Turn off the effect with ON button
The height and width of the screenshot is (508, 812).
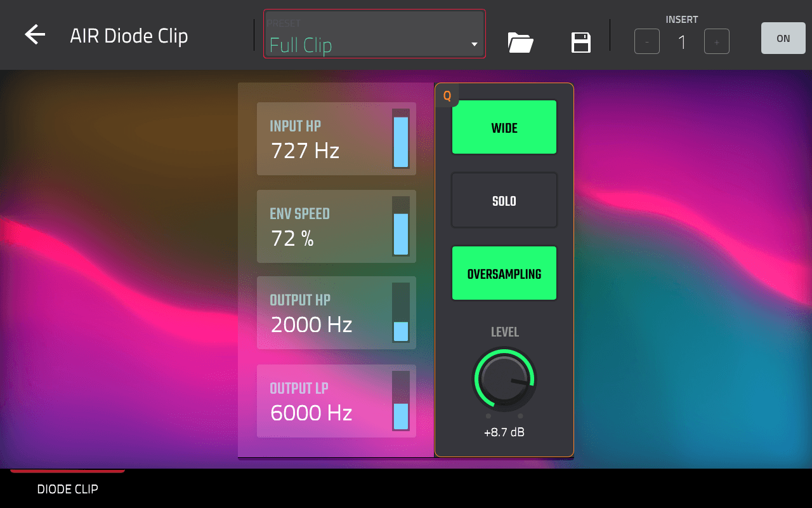pos(783,39)
